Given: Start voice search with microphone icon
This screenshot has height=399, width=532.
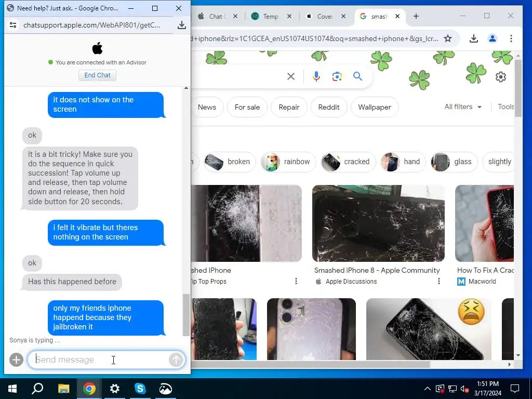Looking at the screenshot, I should point(316,76).
